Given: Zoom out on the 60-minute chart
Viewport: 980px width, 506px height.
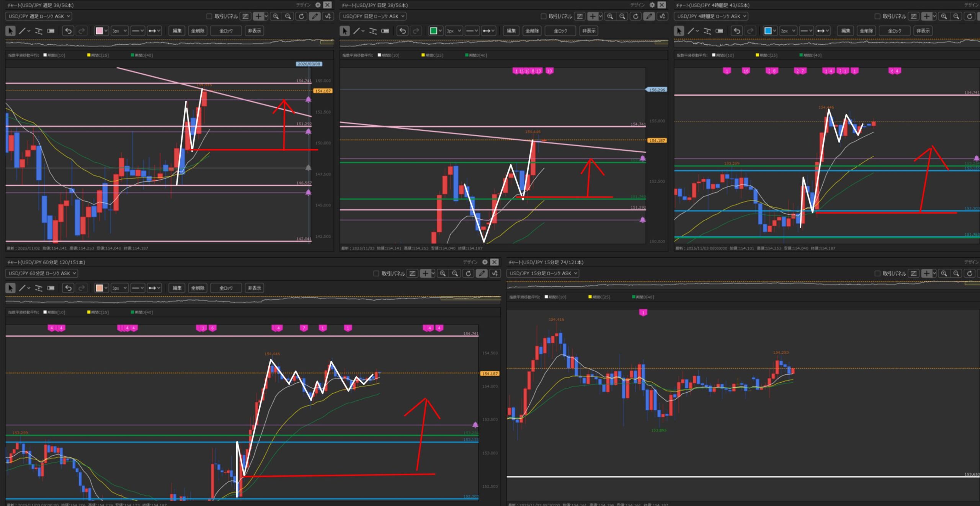Looking at the screenshot, I should coord(455,273).
